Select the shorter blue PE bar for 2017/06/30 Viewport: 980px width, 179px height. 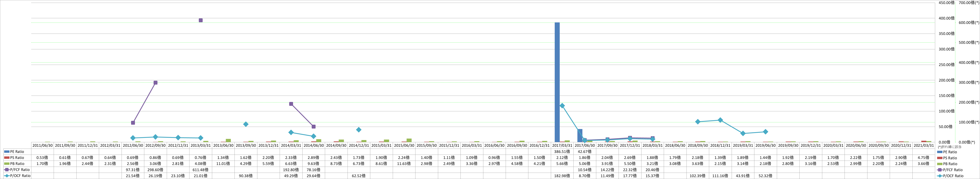coord(580,136)
